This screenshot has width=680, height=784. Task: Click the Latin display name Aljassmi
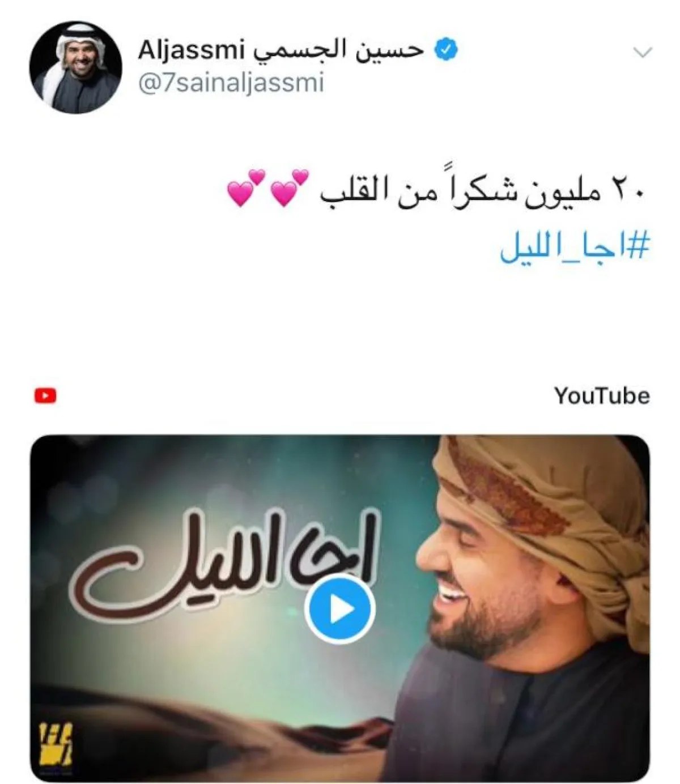coord(190,50)
